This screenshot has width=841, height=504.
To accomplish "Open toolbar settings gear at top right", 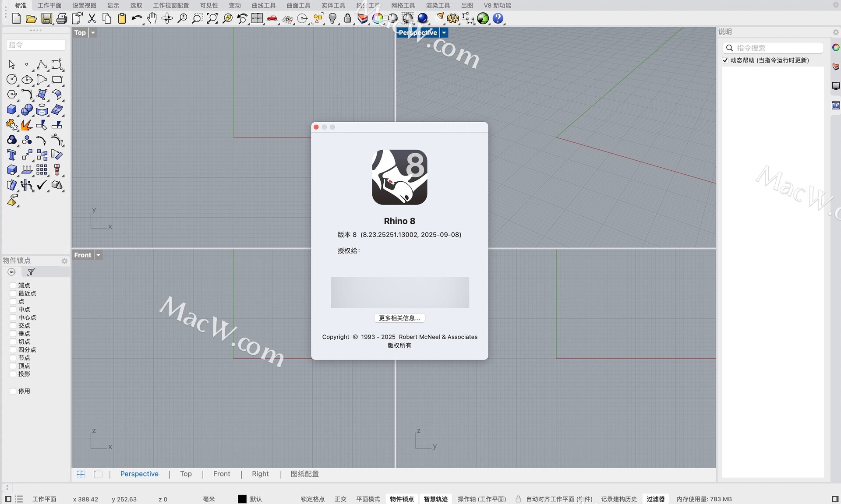I will [835, 5].
